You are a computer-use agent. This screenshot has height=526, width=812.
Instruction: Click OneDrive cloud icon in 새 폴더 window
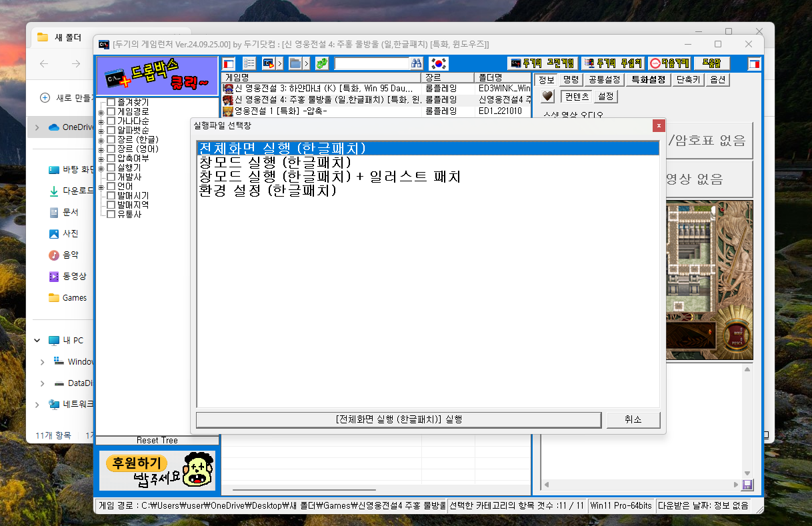click(54, 127)
